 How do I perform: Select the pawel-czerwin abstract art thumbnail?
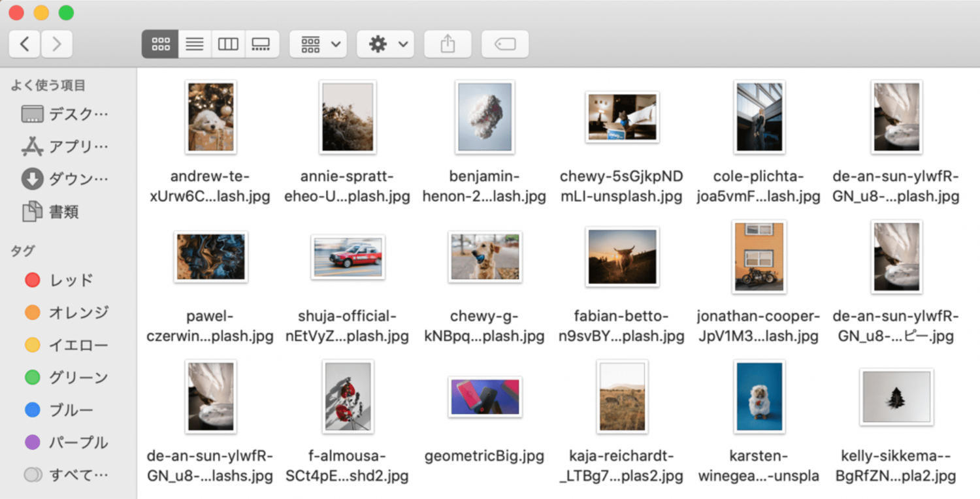[x=210, y=257]
